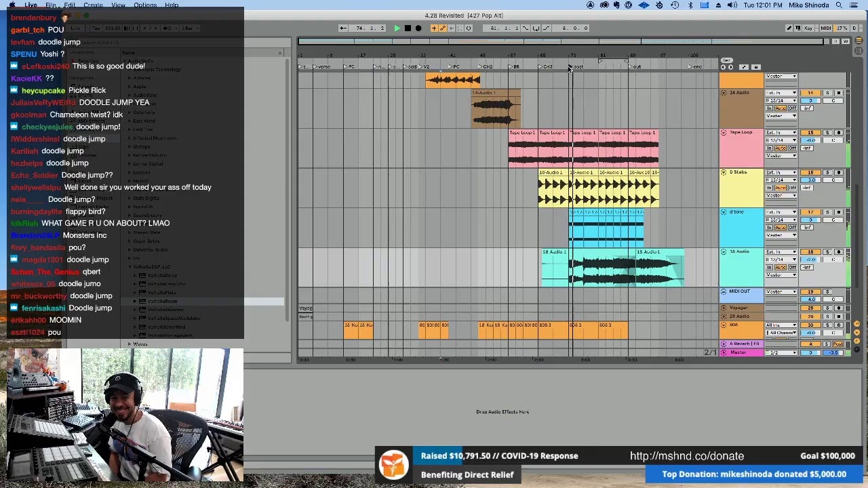Fold the 808 track

(724, 325)
